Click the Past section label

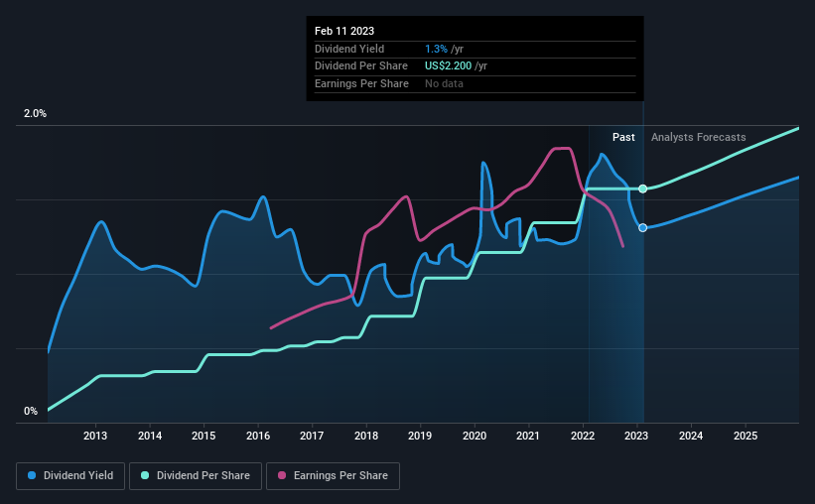623,137
